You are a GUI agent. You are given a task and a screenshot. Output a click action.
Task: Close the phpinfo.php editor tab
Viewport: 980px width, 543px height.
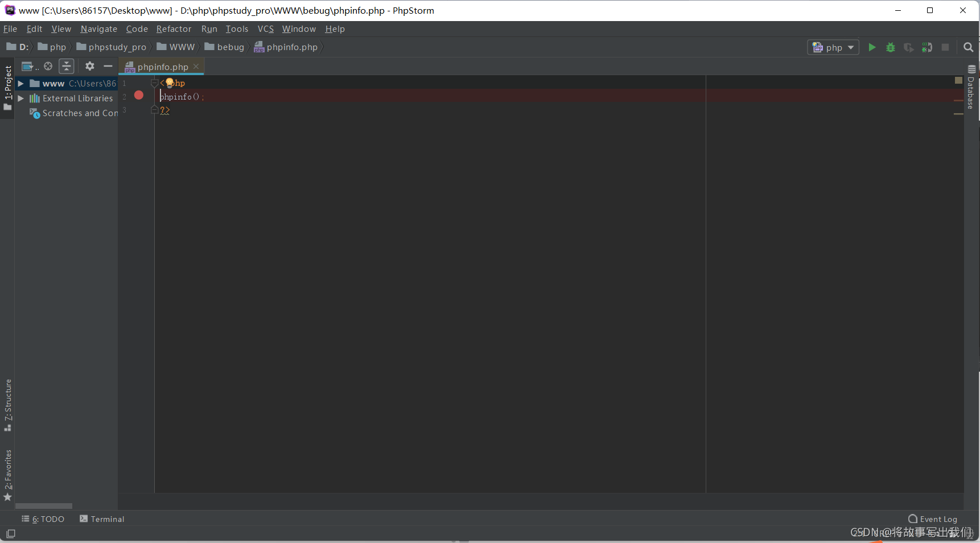coord(196,67)
